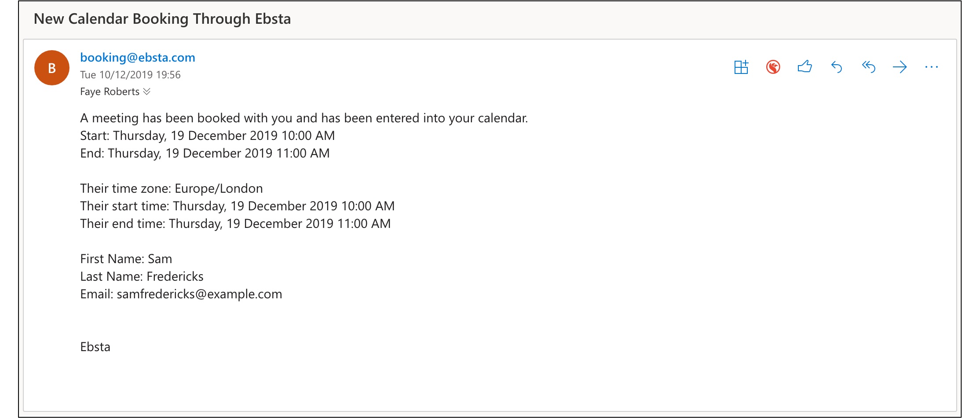Open the more actions ellipsis menu
980x418 pixels.
pyautogui.click(x=932, y=67)
